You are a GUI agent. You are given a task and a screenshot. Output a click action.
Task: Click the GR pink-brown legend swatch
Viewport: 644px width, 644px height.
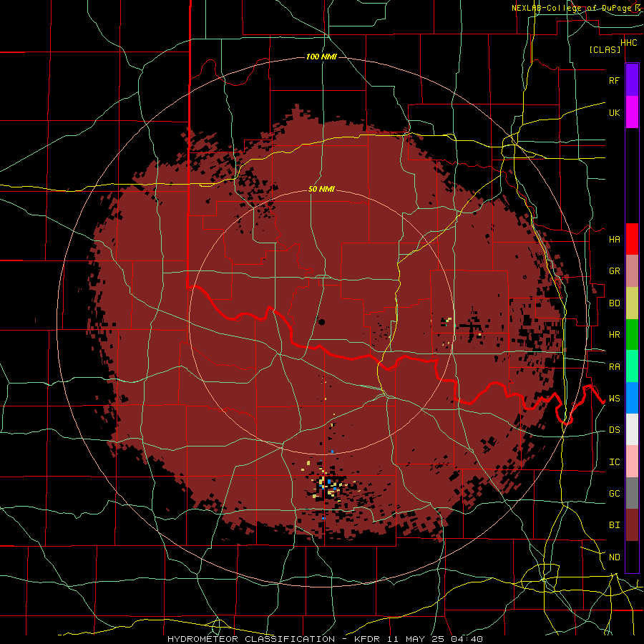point(632,271)
